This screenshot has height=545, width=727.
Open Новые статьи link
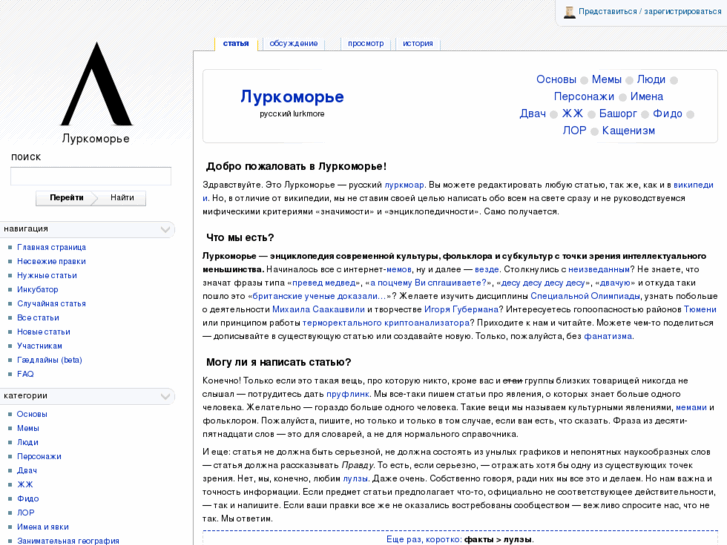point(44,332)
